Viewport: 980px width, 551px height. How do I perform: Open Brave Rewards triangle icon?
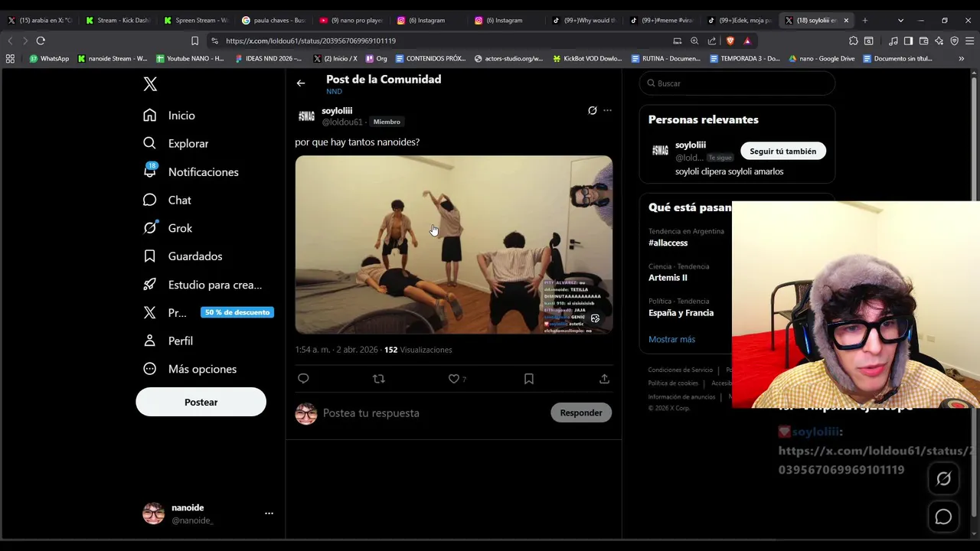tap(747, 41)
